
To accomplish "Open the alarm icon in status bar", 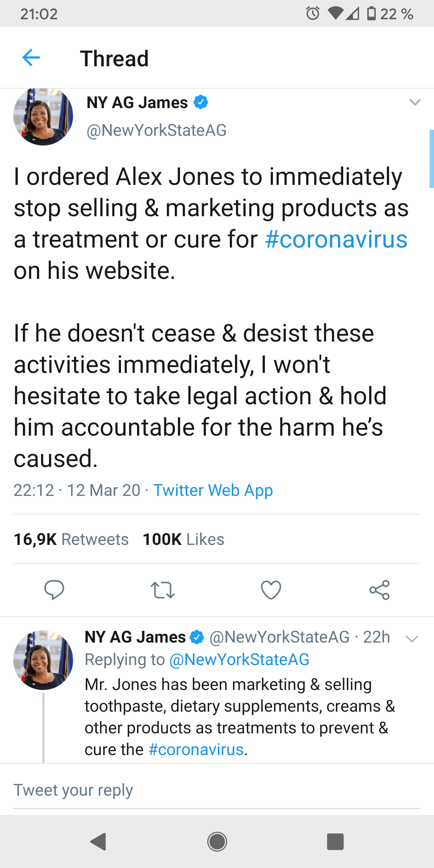I will coord(313,14).
